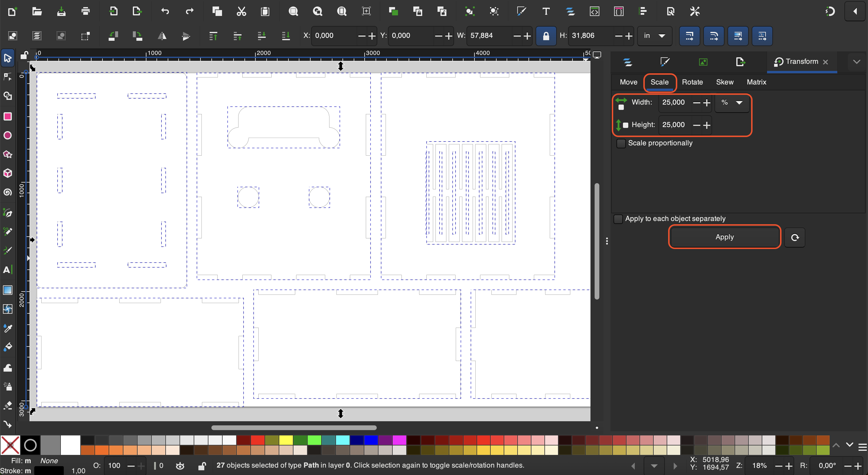Click the Cut scissors icon
The image size is (868, 475).
pyautogui.click(x=241, y=12)
